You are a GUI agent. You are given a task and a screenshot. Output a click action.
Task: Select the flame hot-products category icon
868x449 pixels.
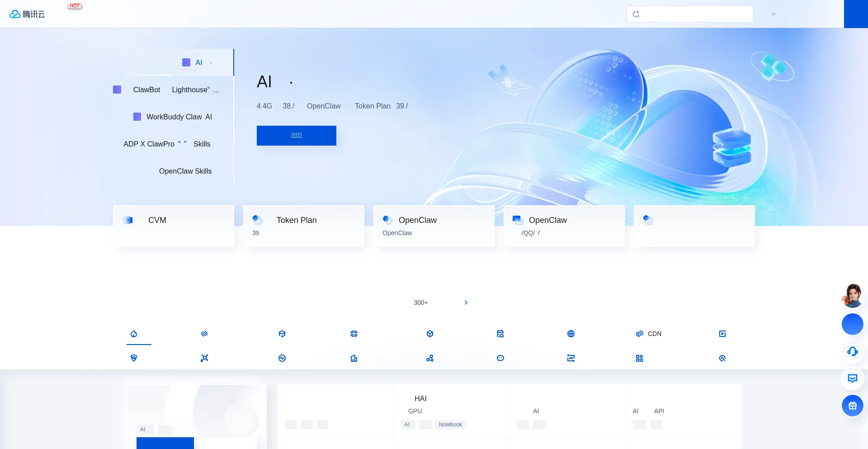pyautogui.click(x=134, y=334)
